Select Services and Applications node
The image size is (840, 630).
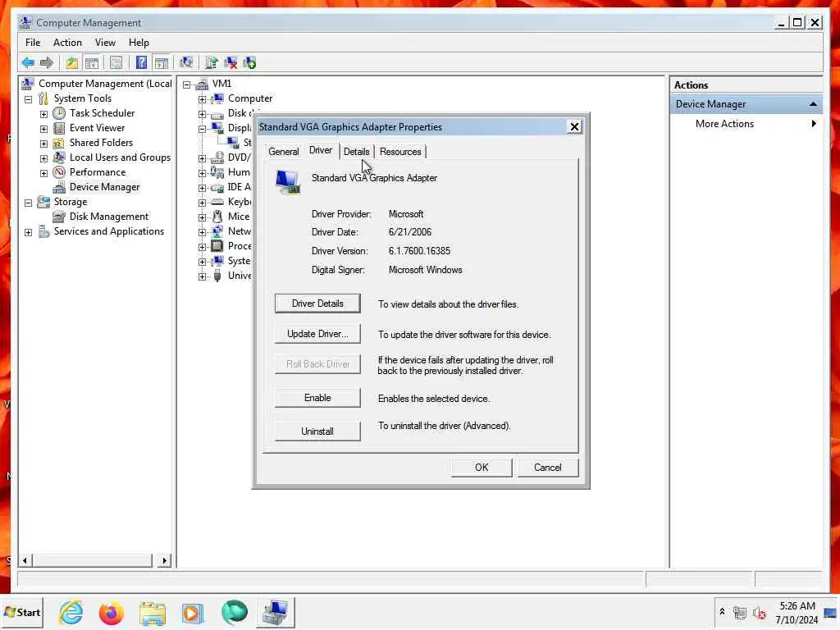(x=109, y=231)
